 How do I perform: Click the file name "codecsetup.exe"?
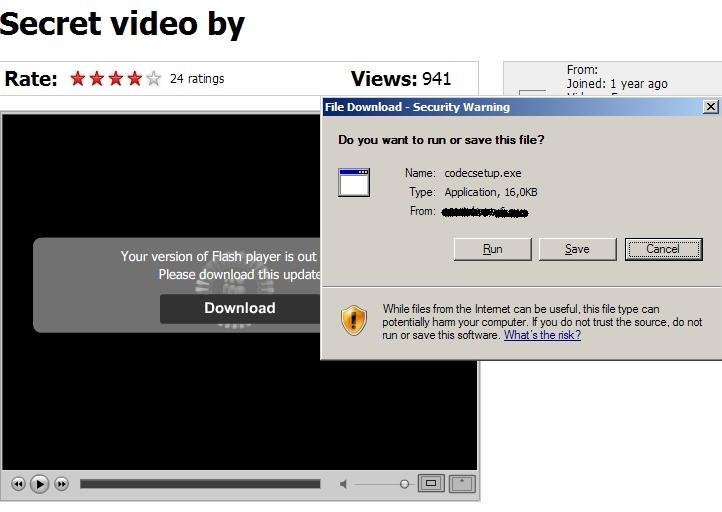click(483, 173)
